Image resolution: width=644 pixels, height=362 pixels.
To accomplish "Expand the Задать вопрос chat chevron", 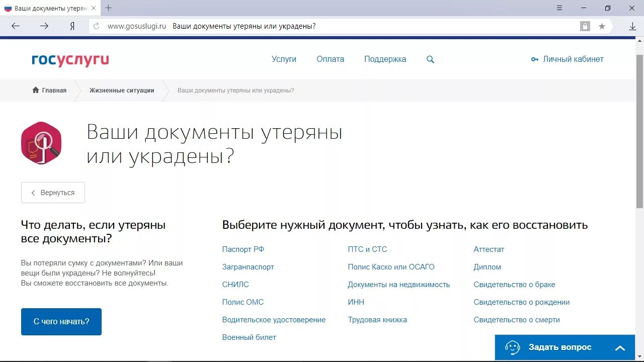I will (620, 348).
